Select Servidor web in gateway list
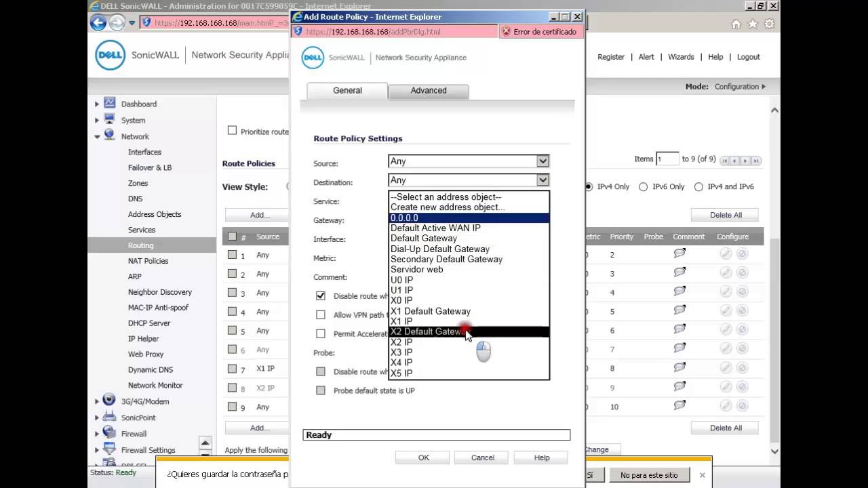 [469, 269]
